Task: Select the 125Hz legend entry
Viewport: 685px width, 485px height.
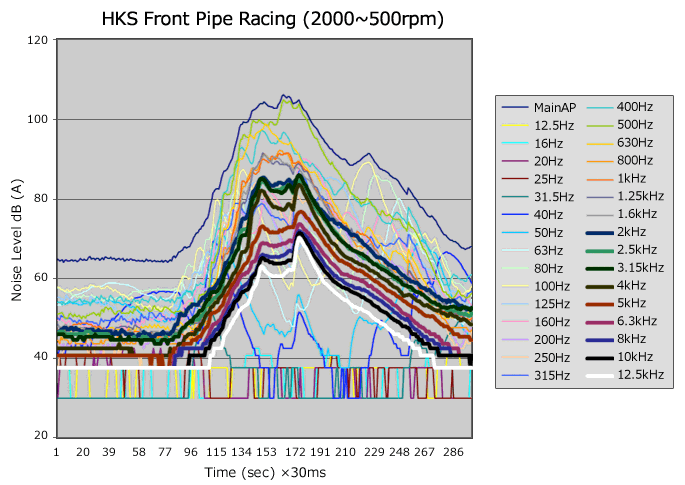Action: (x=536, y=304)
